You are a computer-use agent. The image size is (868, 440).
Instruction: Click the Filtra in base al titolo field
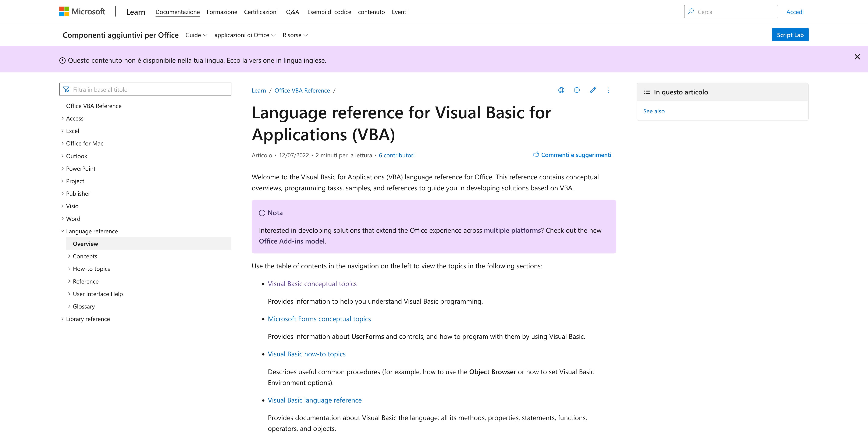145,89
